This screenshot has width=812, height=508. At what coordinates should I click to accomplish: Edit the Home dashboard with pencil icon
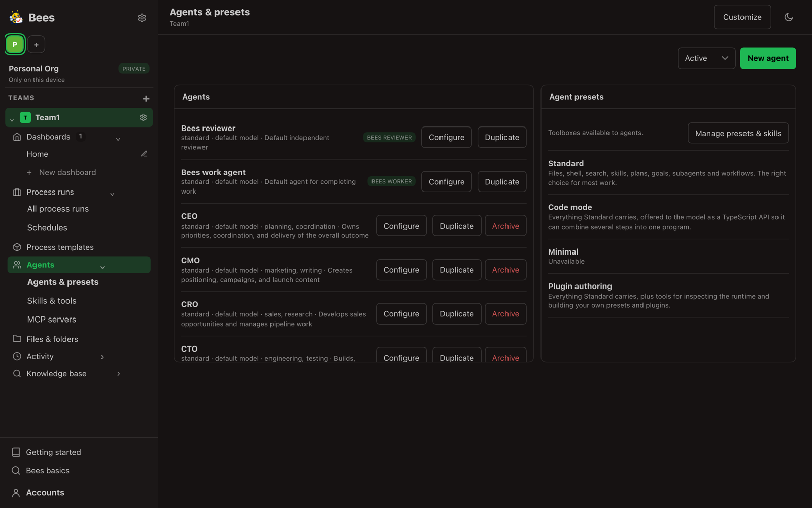144,154
